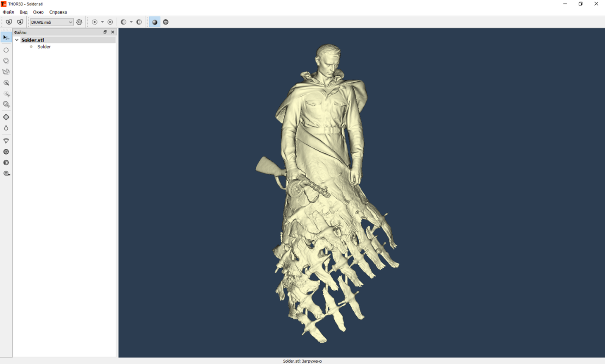The image size is (605, 364).
Task: Toggle visibility dot next to Solder
Action: (31, 47)
